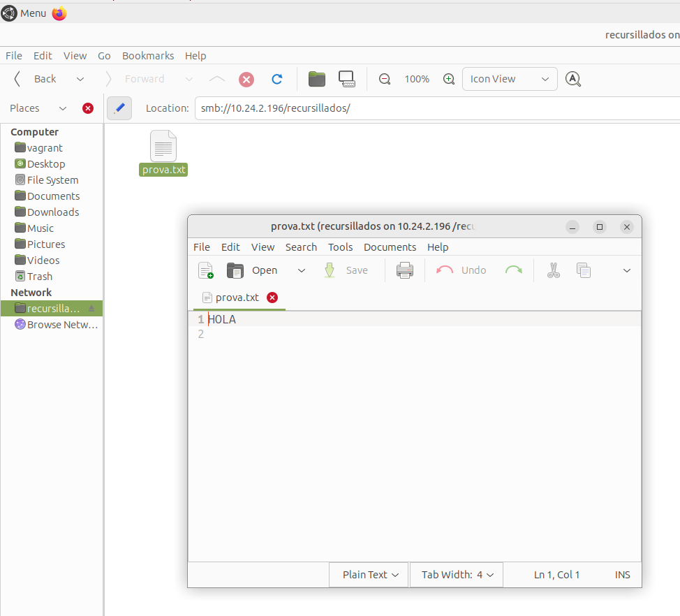
Task: Click the Location address field
Action: click(433, 108)
